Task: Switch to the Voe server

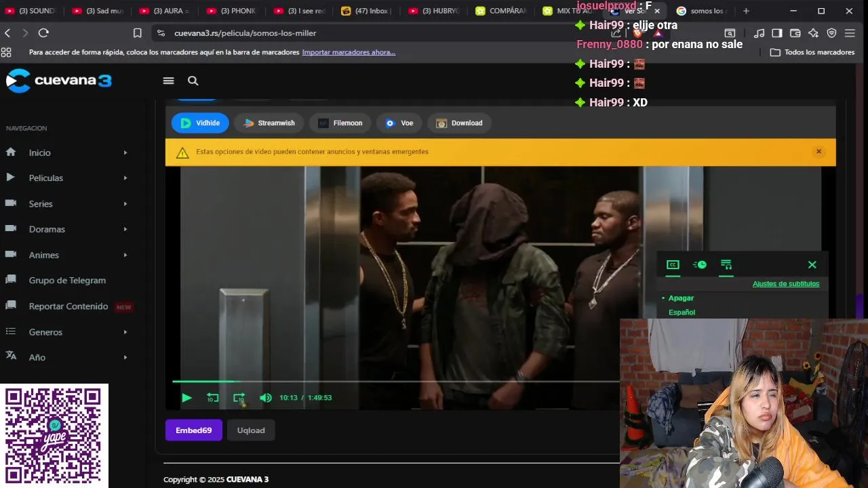Action: [399, 123]
